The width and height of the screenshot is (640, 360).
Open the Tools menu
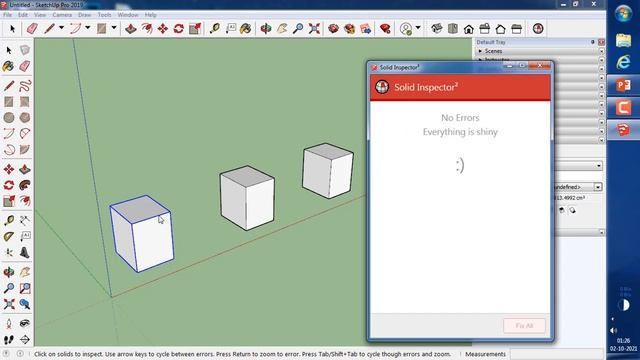coord(104,15)
